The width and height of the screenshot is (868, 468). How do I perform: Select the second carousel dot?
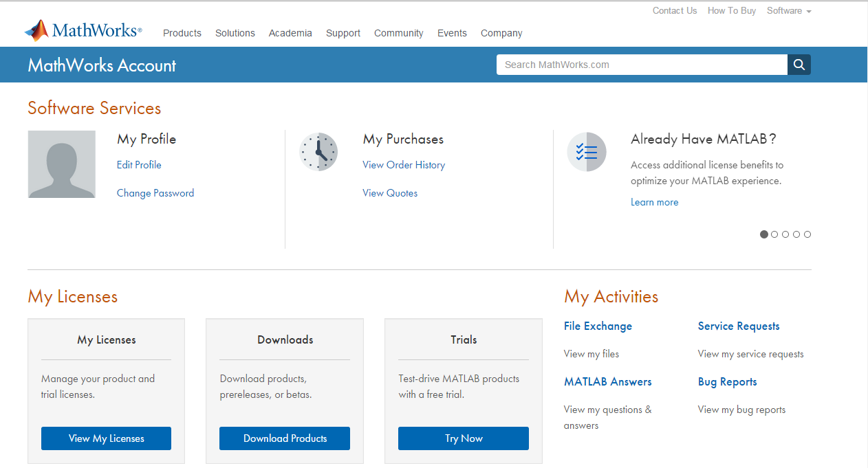[774, 234]
